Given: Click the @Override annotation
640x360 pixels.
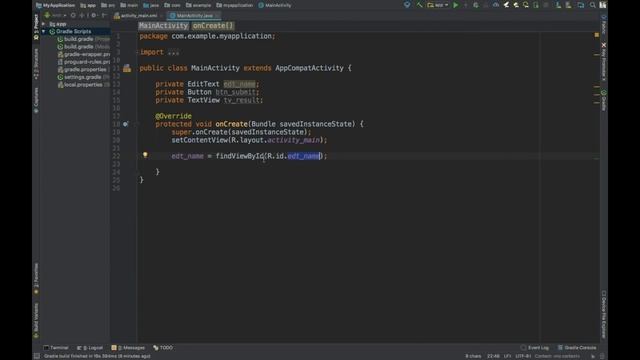Looking at the screenshot, I should [173, 116].
